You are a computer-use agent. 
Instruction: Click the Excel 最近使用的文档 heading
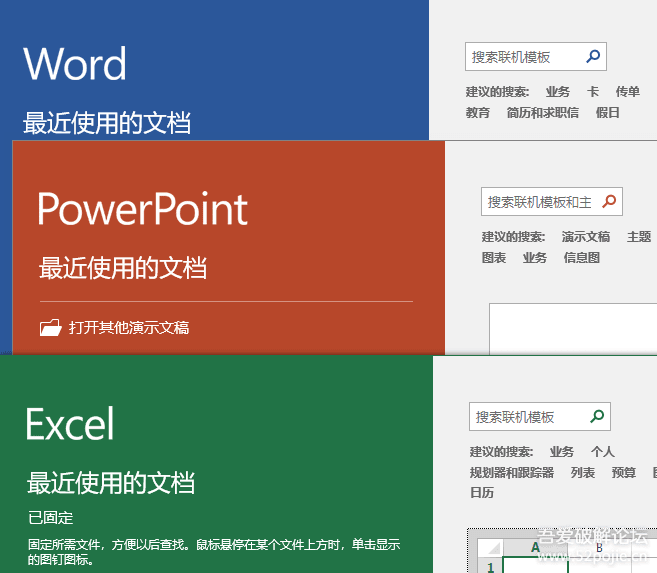(x=111, y=483)
